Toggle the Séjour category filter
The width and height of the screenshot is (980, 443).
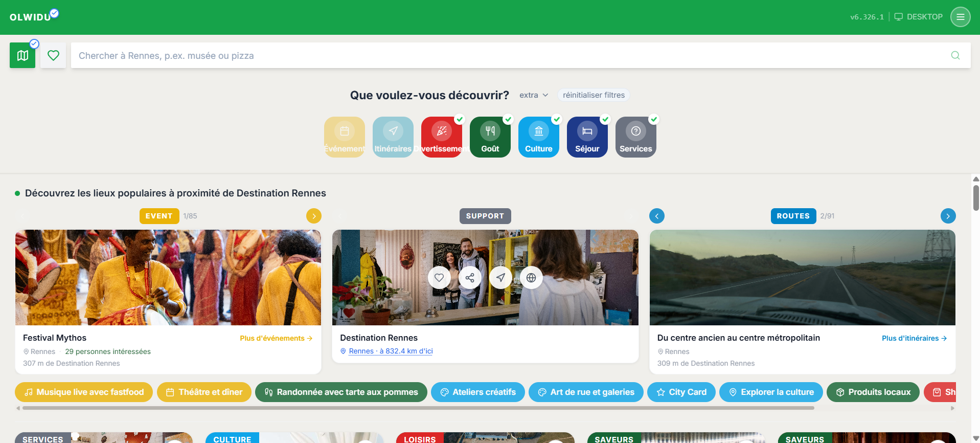(x=587, y=137)
